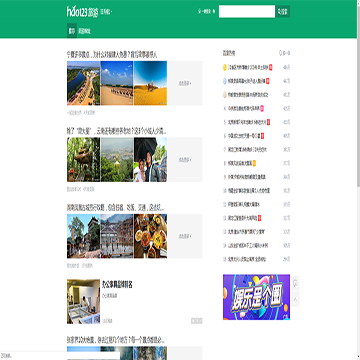Open the headline above the ancient town photos
Screen dimensions: 360x360
coord(115,208)
